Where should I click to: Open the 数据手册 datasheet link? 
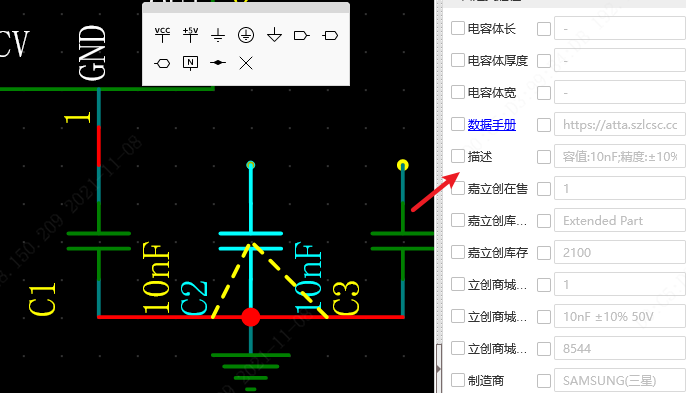click(492, 125)
